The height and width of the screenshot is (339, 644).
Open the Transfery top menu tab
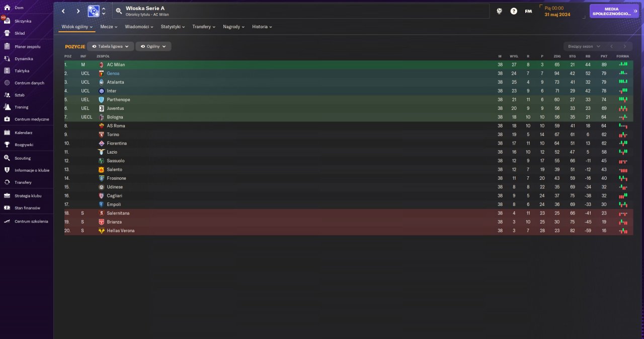coord(204,27)
